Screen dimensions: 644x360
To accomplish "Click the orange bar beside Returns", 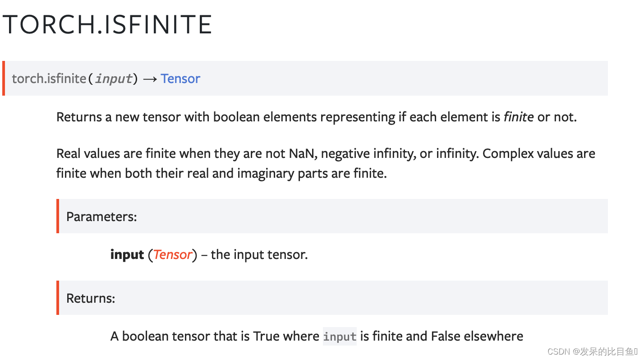I will (x=58, y=298).
